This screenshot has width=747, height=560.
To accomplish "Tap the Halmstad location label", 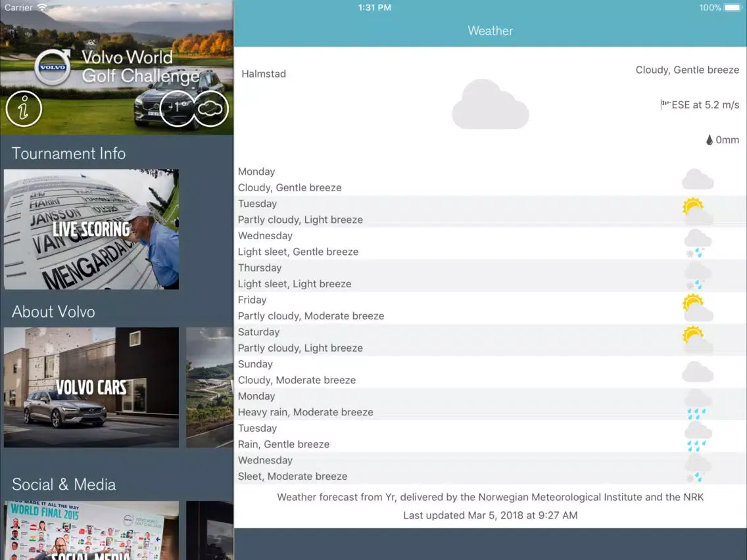I will (x=264, y=74).
